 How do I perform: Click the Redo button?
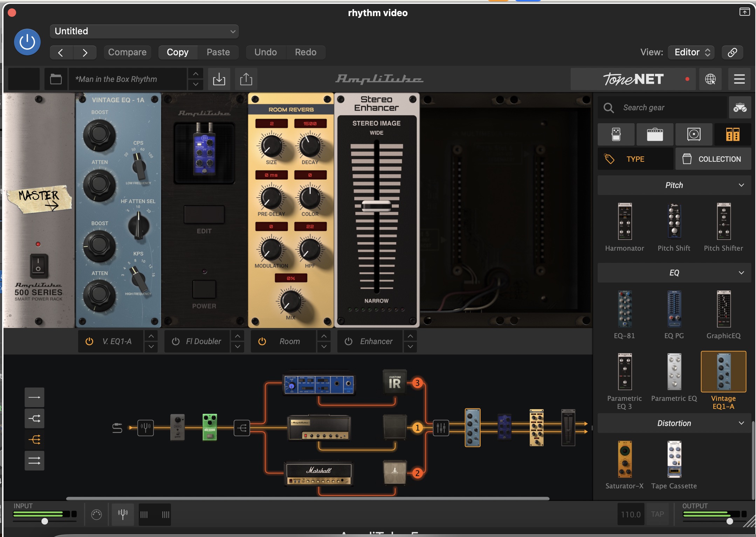tap(305, 52)
